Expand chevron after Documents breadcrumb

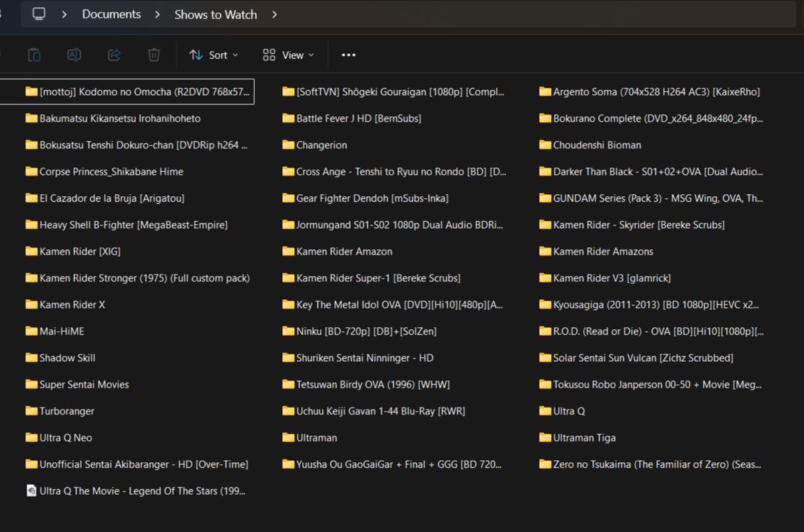157,14
